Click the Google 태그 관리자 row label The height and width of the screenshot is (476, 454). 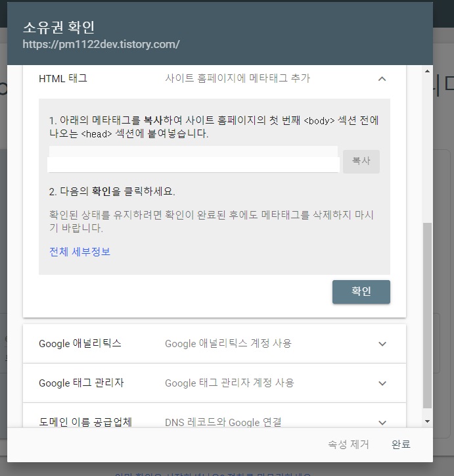81,383
